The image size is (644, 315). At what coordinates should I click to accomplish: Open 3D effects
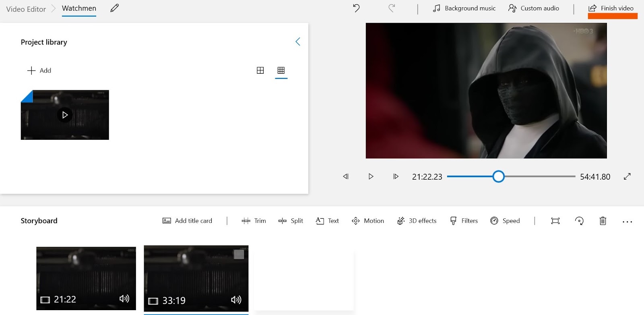pos(417,221)
